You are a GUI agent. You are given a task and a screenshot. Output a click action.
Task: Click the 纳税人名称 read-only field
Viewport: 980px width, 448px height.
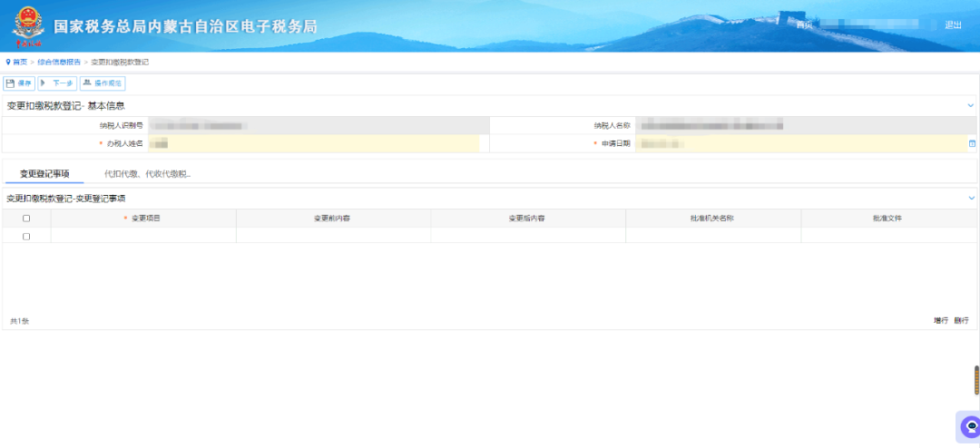point(806,125)
